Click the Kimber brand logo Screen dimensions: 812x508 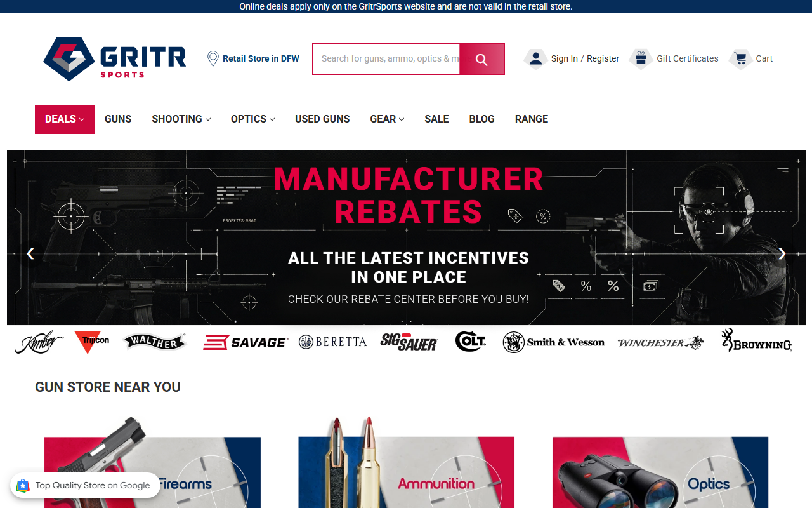point(39,342)
